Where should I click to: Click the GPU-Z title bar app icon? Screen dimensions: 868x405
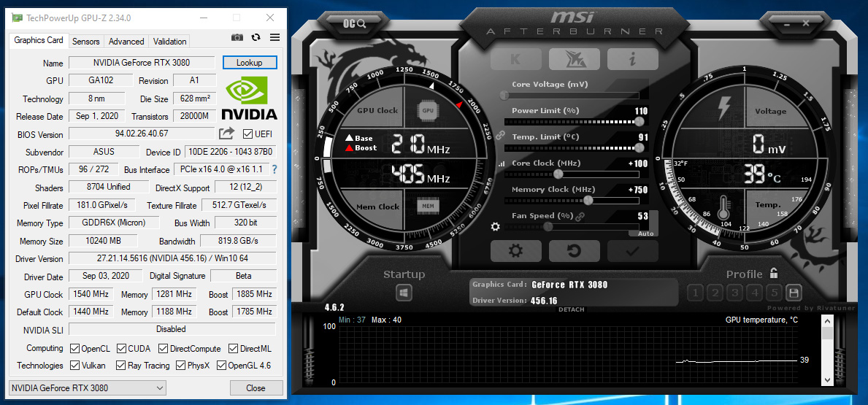click(17, 18)
